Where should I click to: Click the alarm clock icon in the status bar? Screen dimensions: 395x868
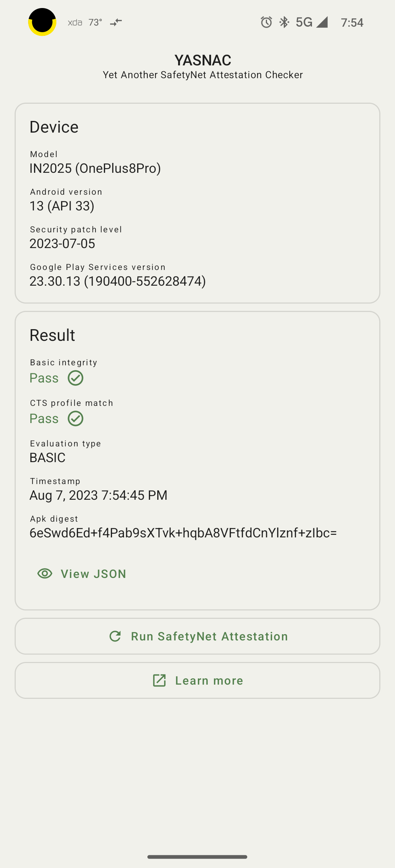click(266, 22)
